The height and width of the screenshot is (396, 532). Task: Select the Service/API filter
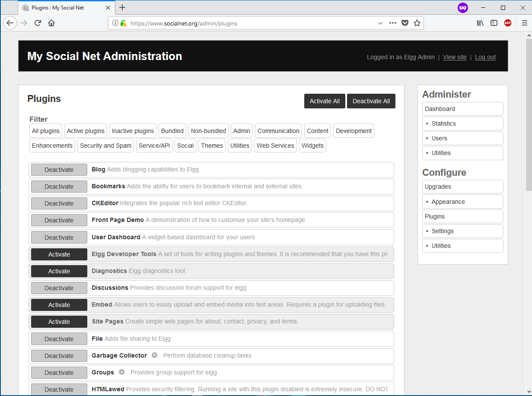[154, 146]
